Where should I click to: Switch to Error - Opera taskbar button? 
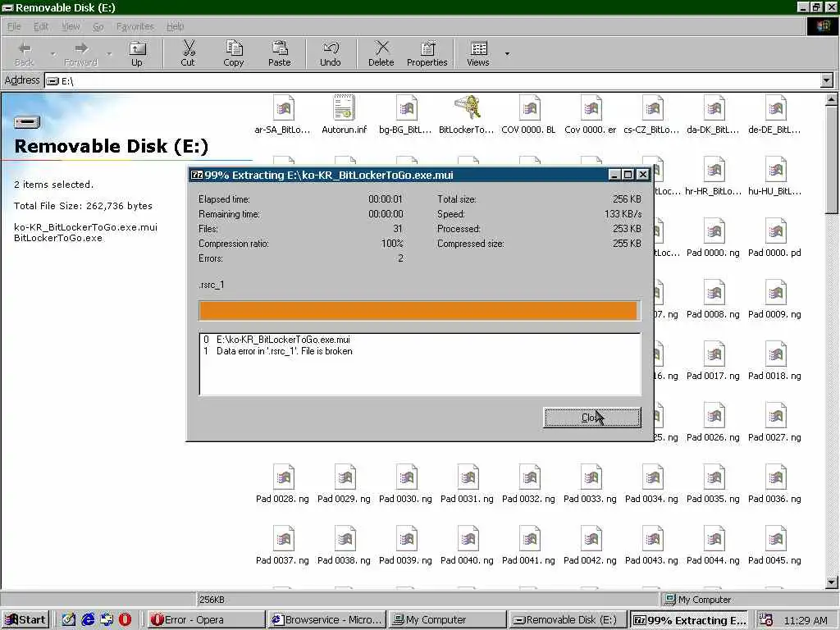click(206, 620)
